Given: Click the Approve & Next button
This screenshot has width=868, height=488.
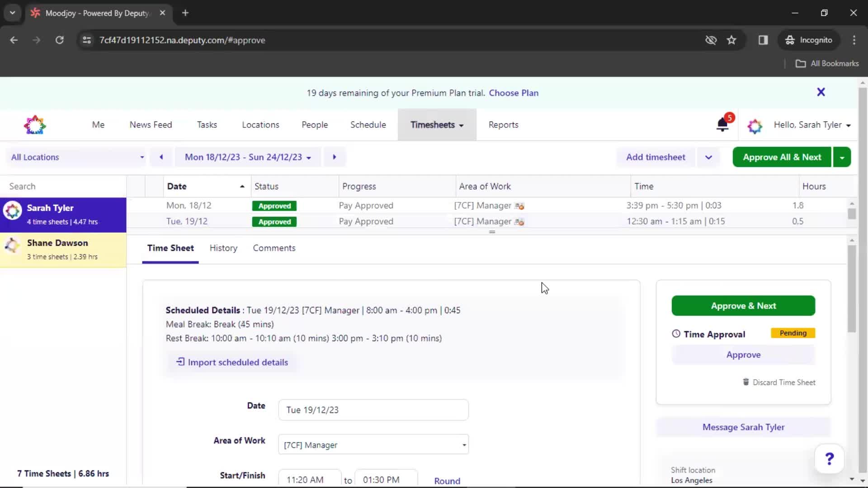Looking at the screenshot, I should (743, 305).
